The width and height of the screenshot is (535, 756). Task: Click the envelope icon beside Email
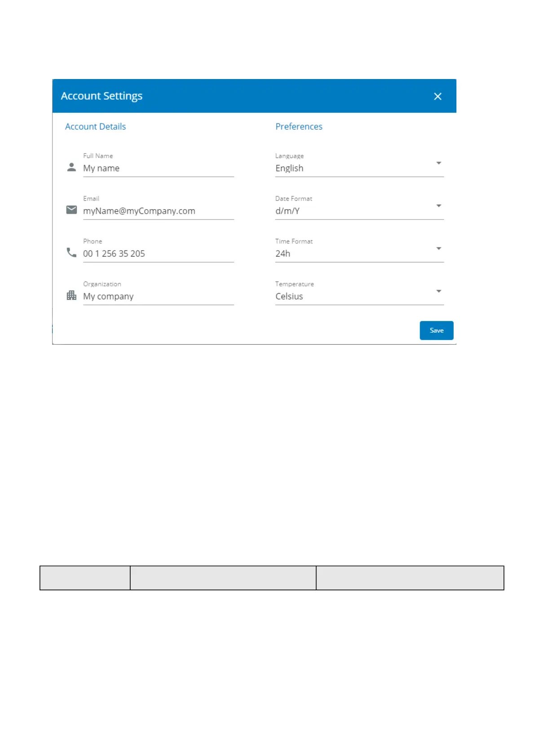click(71, 210)
